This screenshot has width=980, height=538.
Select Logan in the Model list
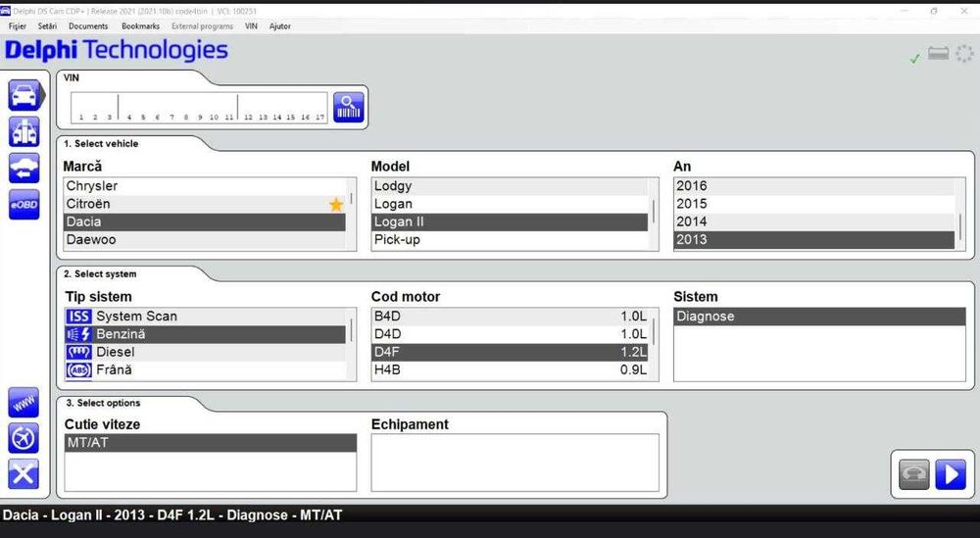click(510, 205)
